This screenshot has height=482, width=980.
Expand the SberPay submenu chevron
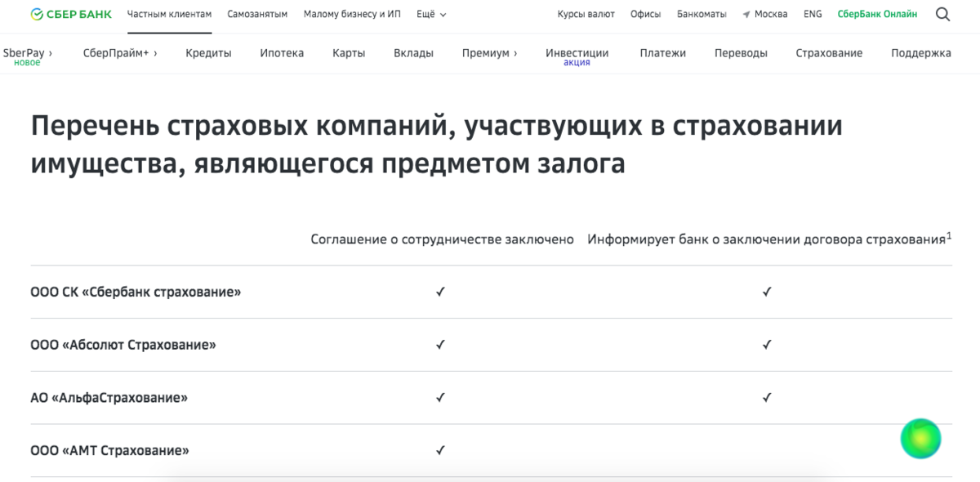pos(51,53)
